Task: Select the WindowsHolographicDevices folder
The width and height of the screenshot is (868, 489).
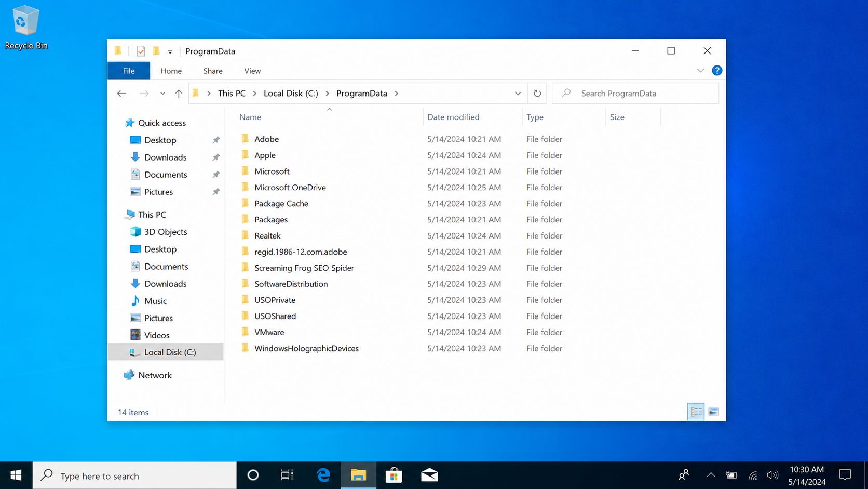Action: point(306,349)
